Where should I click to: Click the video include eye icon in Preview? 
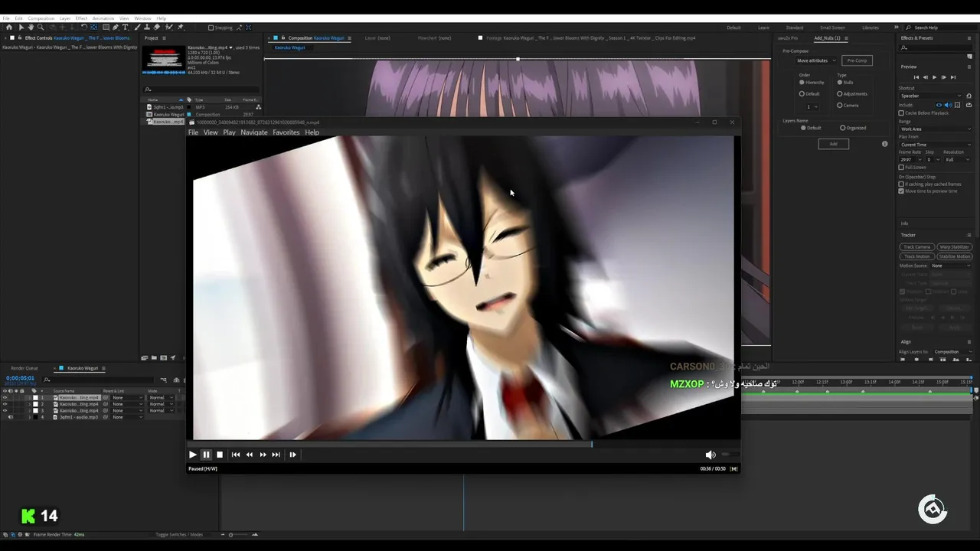click(939, 105)
